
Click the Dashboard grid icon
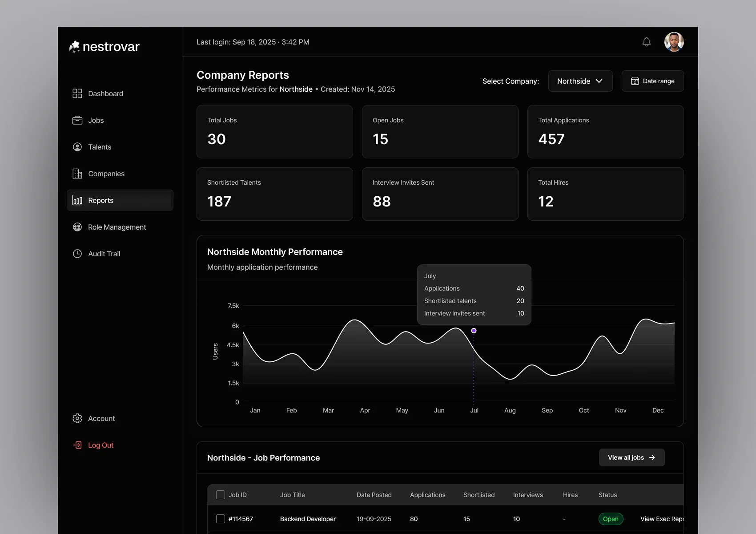pyautogui.click(x=77, y=93)
